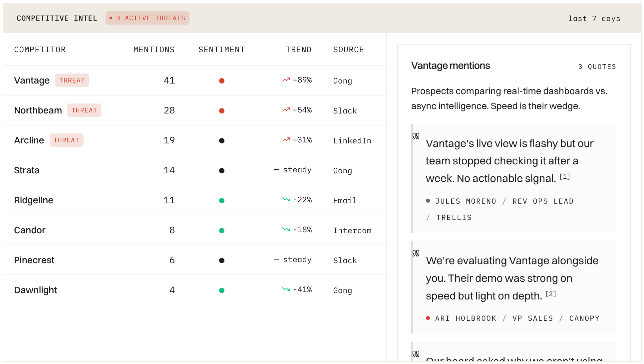This screenshot has height=364, width=644.
Task: Click the red sentiment dot for Vantage
Action: click(x=221, y=81)
